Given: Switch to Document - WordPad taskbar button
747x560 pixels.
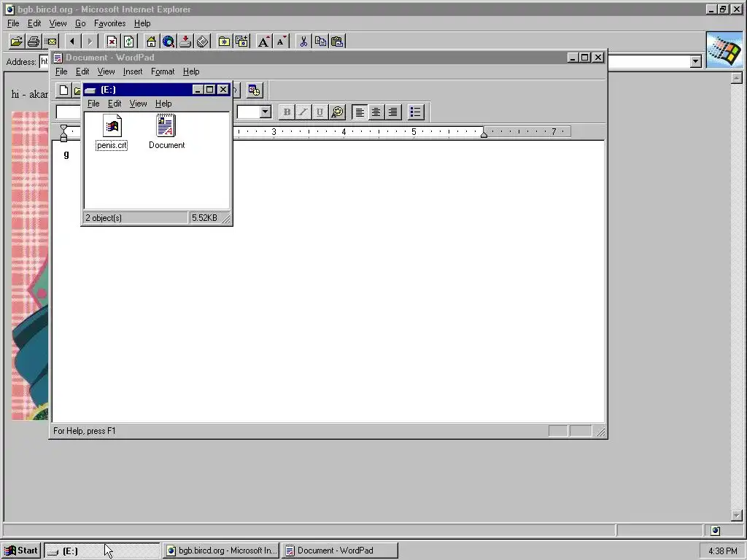Looking at the screenshot, I should click(340, 551).
